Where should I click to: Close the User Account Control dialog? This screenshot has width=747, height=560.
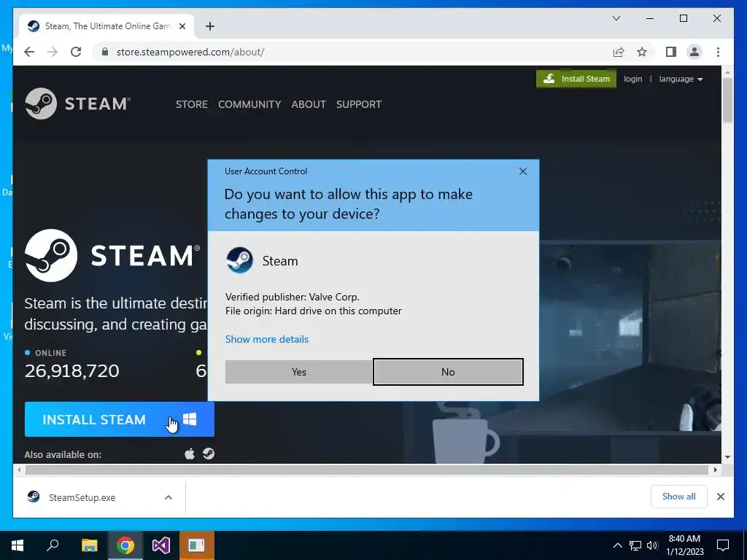click(x=522, y=171)
